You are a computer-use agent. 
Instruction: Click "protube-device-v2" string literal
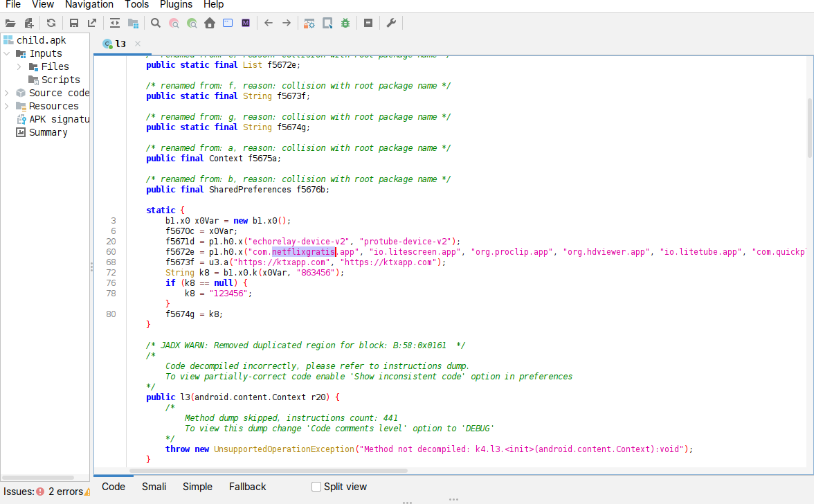(x=406, y=242)
